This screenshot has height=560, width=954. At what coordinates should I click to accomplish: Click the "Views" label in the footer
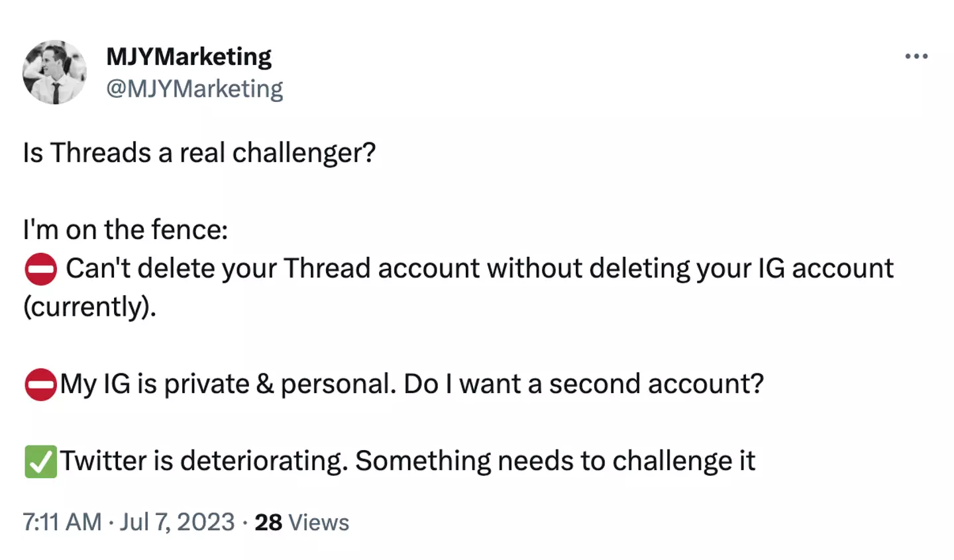point(319,522)
